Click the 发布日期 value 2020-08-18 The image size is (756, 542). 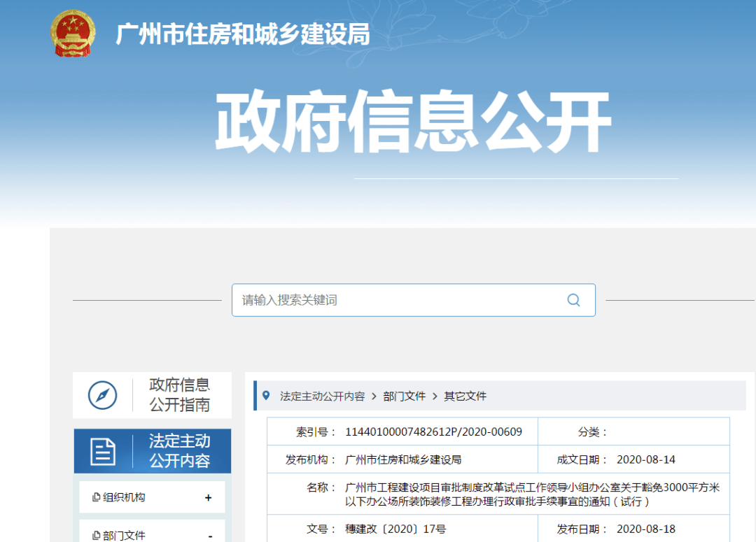(645, 529)
